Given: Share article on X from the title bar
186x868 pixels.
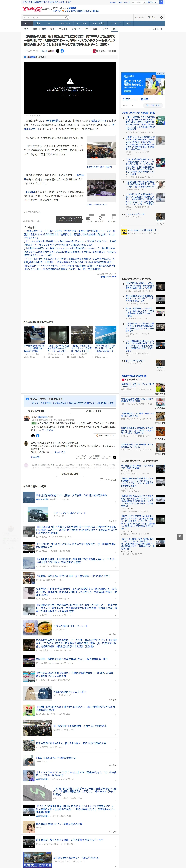Looking at the screenshot, I should click(x=57, y=51).
